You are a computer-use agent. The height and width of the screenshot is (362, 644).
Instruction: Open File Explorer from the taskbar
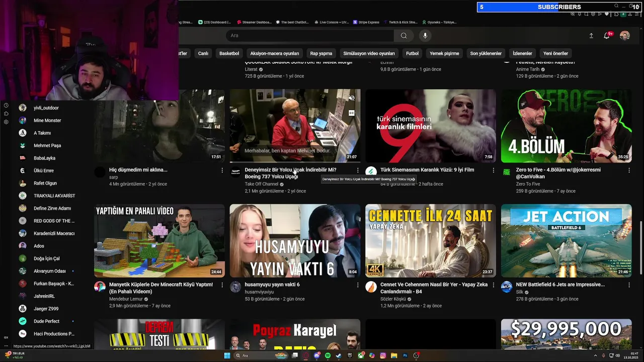click(x=394, y=355)
